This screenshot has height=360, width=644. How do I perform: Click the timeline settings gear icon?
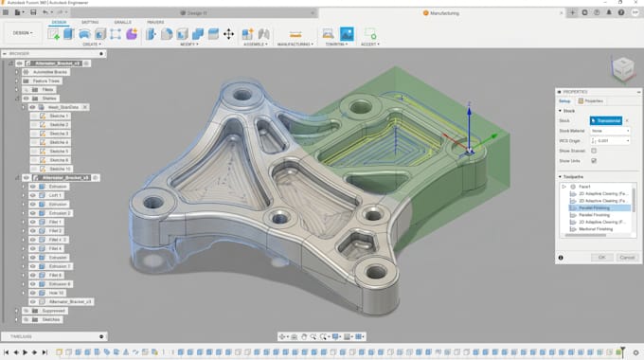(635, 352)
